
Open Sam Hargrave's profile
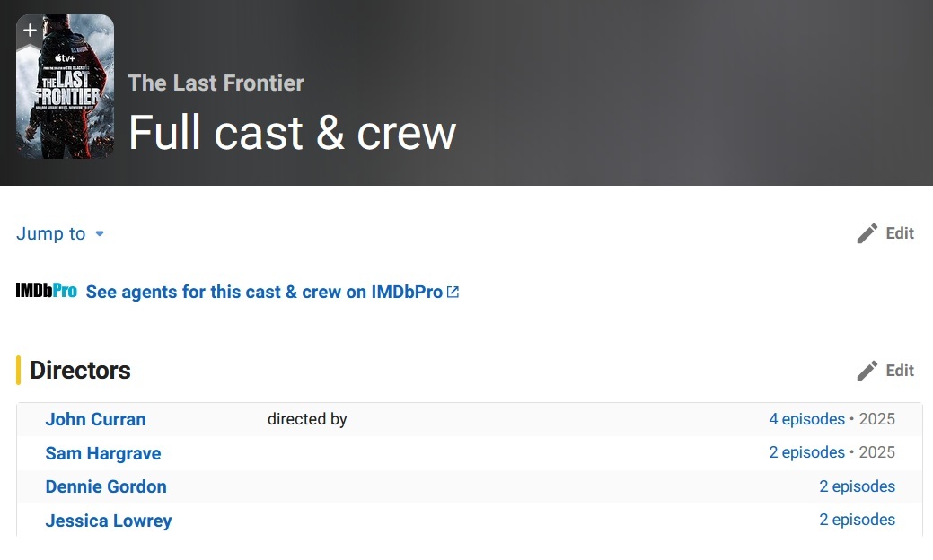point(103,453)
